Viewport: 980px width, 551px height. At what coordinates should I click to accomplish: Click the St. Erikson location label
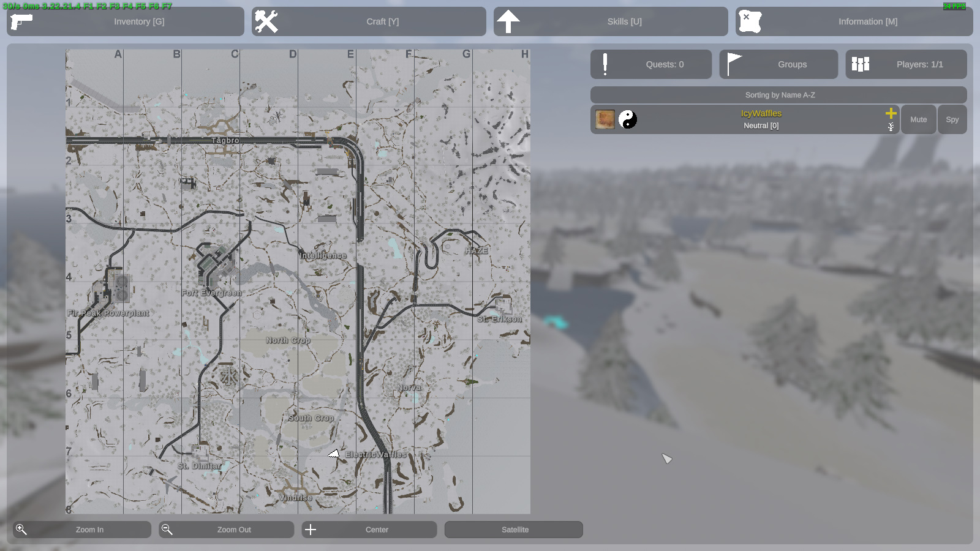500,319
